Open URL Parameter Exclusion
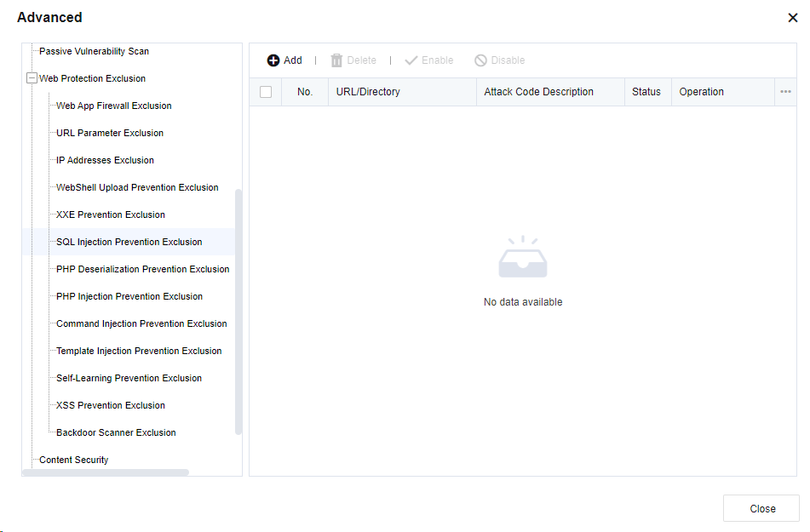 pos(109,133)
